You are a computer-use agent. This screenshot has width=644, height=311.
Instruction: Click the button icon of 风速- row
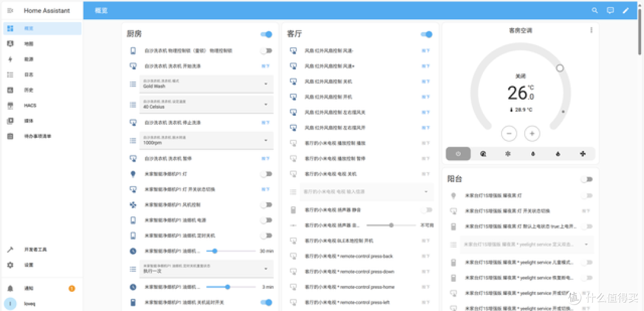(x=293, y=51)
